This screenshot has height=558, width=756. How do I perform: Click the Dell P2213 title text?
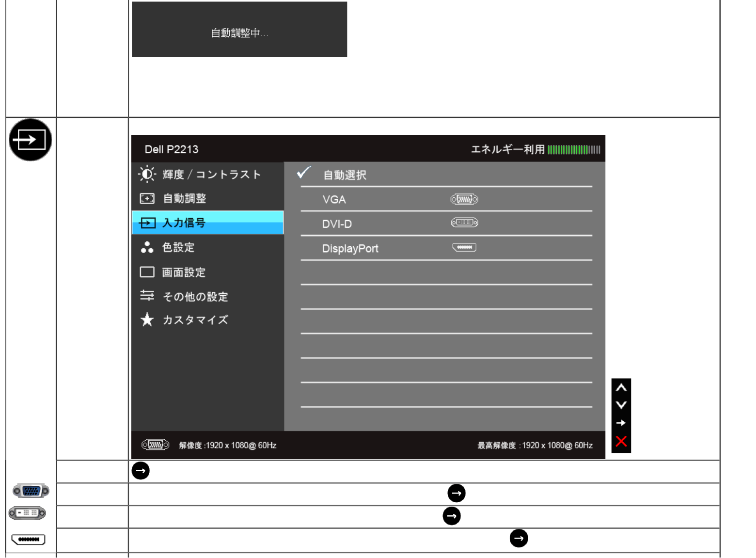pyautogui.click(x=172, y=149)
